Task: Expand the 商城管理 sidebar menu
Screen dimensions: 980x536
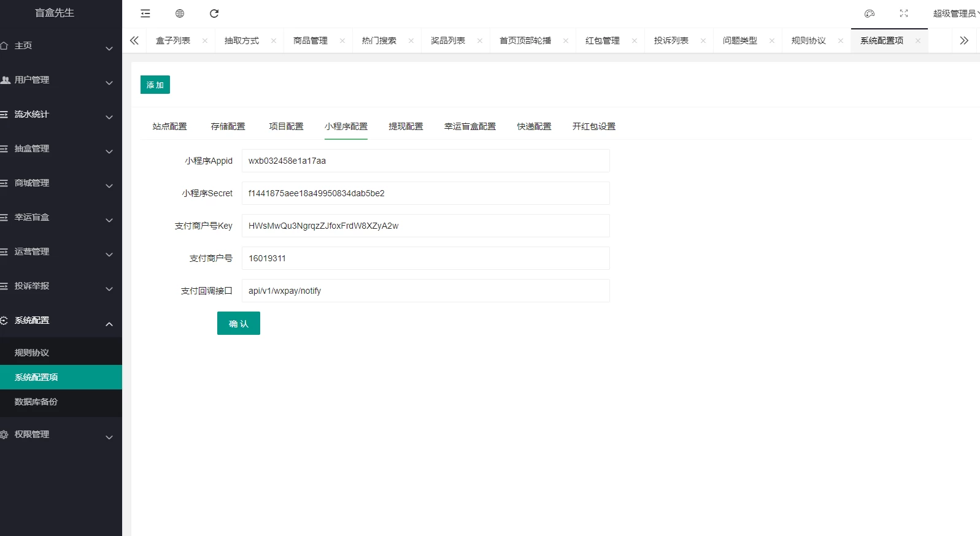Action: (x=61, y=183)
